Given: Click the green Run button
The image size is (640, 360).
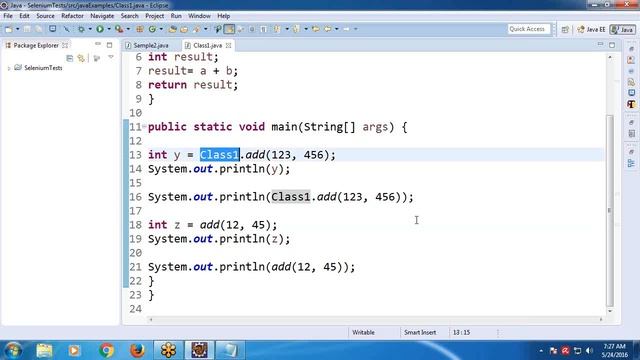Looking at the screenshot, I should pos(100,29).
